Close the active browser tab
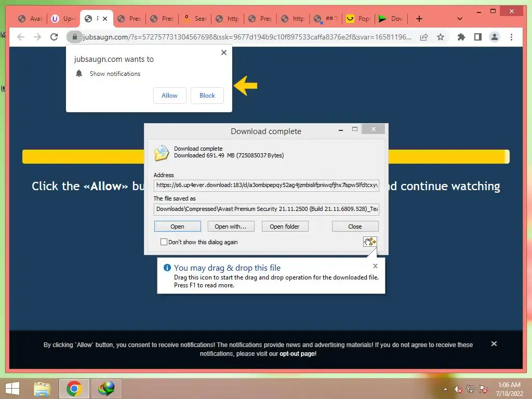Screen dimensions: 532x399 click(105, 19)
